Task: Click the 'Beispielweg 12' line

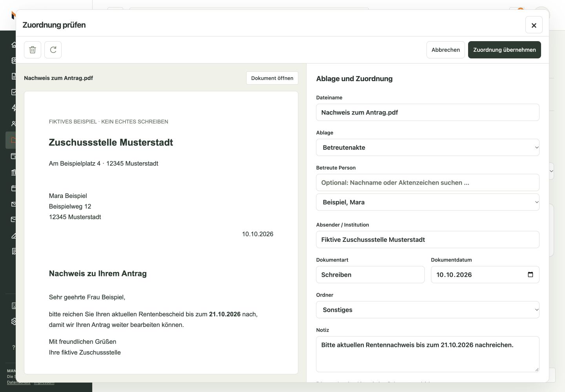Action: click(70, 206)
